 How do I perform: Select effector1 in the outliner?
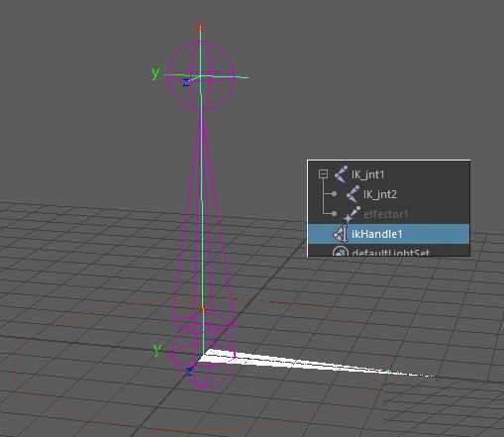[x=386, y=214]
